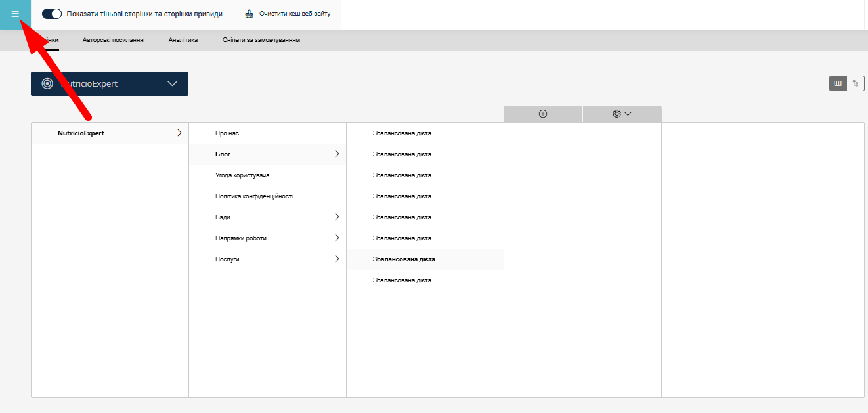Viewport: 868px width, 413px height.
Task: Switch to tree view layout
Action: pyautogui.click(x=856, y=83)
